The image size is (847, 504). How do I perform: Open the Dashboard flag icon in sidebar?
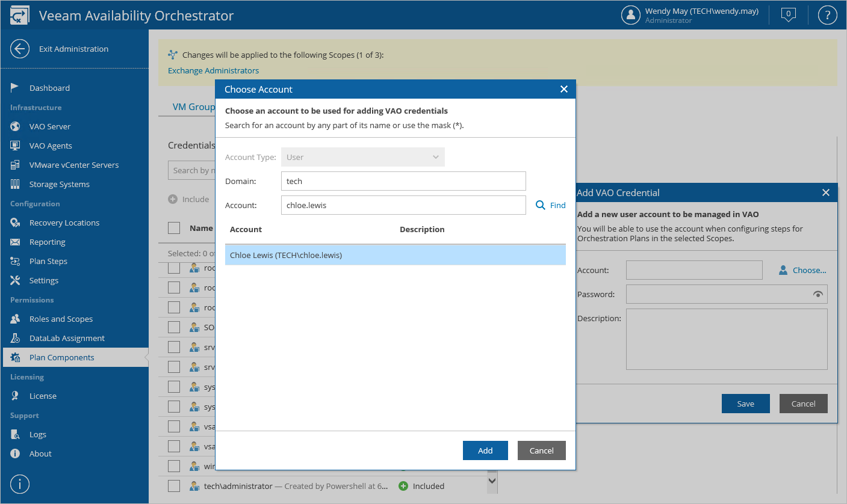pos(15,88)
